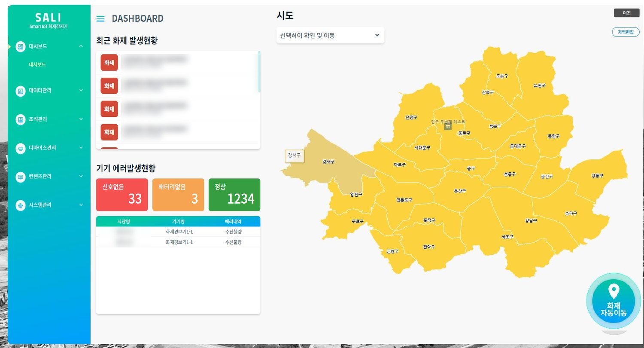
Task: Click the 대시보드 sidebar icon
Action: 21,46
